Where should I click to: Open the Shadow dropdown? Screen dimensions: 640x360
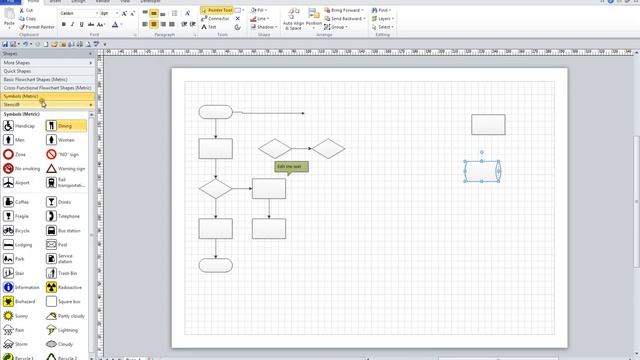point(264,27)
